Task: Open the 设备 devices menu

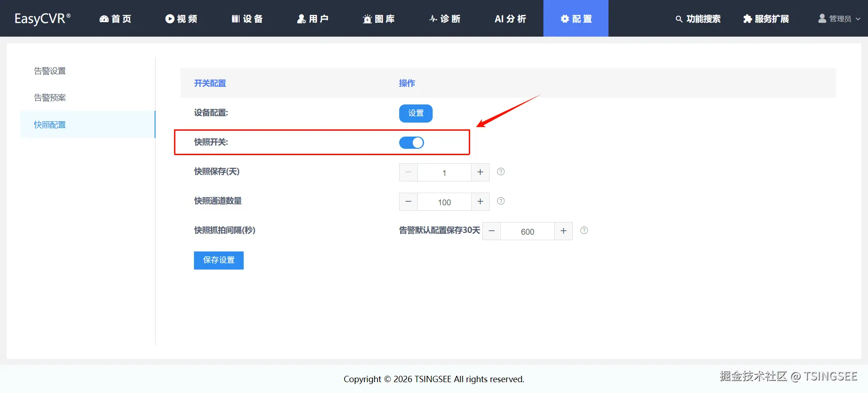Action: click(247, 19)
